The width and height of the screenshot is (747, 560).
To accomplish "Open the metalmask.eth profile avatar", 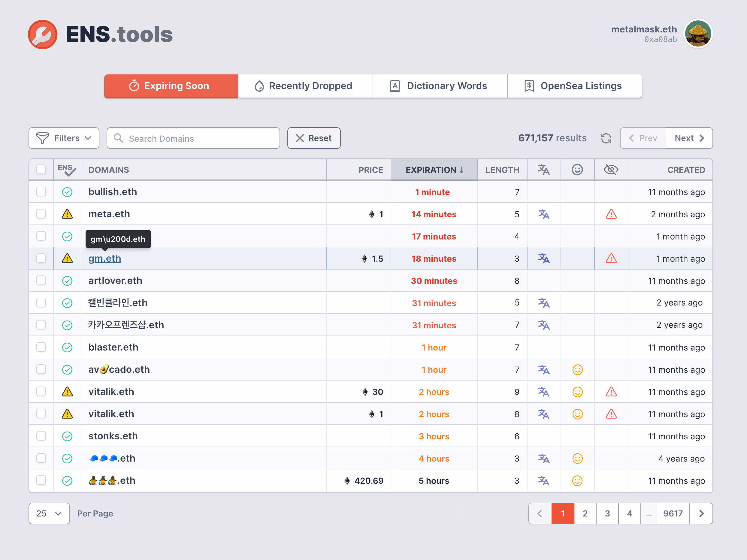I will pos(698,34).
